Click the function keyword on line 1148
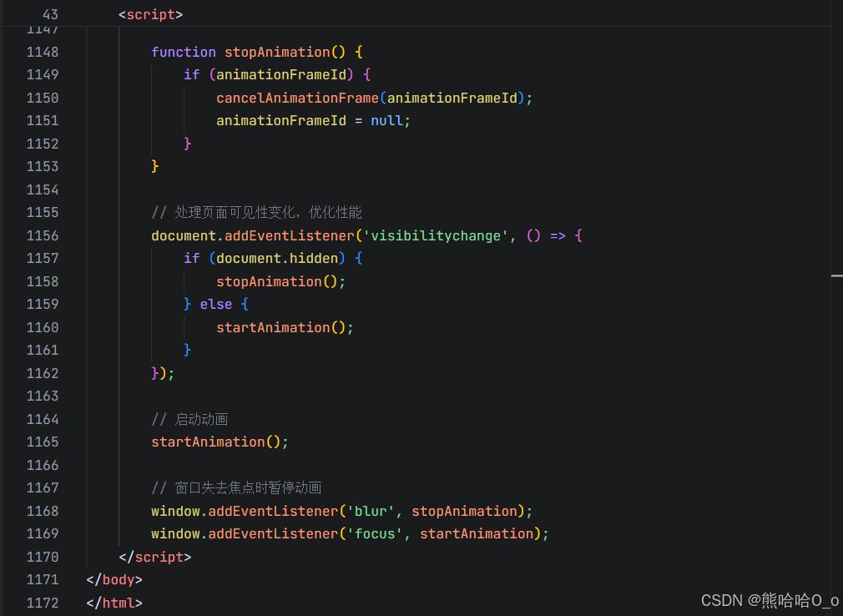Image resolution: width=843 pixels, height=616 pixels. (184, 52)
